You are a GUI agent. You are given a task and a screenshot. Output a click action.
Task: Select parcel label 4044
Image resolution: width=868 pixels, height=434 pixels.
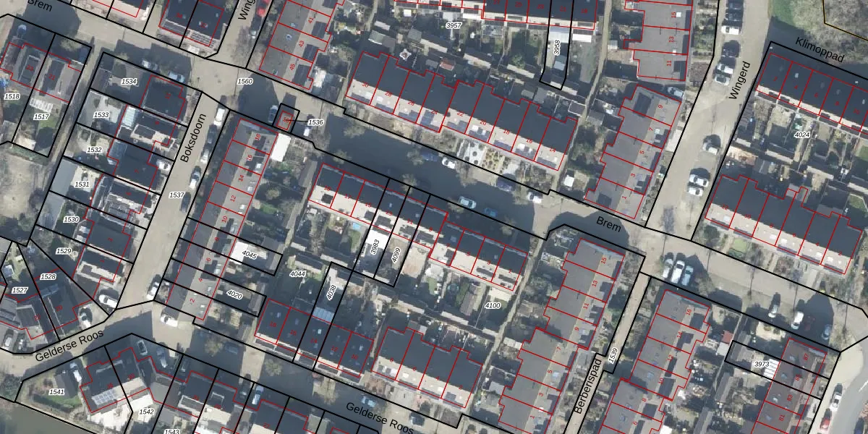297,274
